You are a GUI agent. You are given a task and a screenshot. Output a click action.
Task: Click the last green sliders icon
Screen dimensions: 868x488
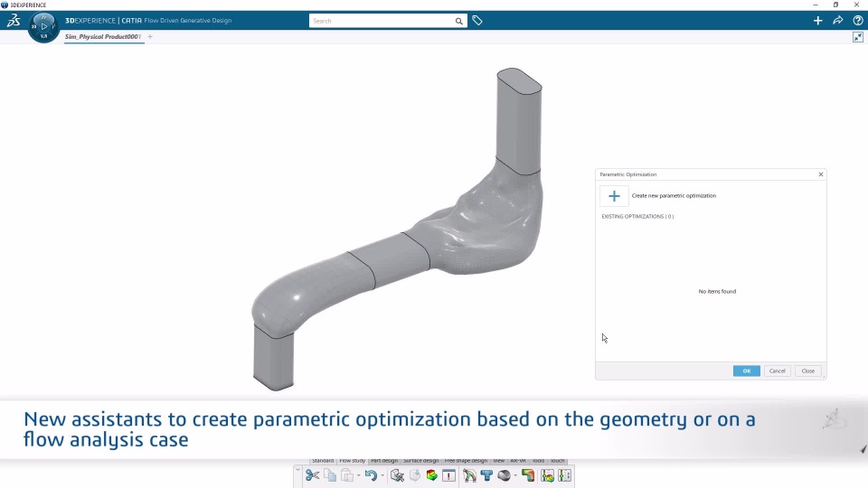coord(564,475)
